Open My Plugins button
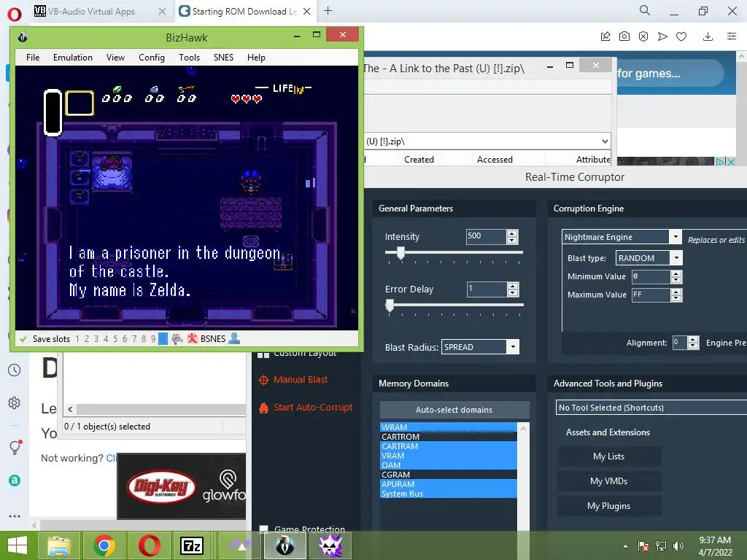Image resolution: width=747 pixels, height=560 pixels. coord(609,506)
